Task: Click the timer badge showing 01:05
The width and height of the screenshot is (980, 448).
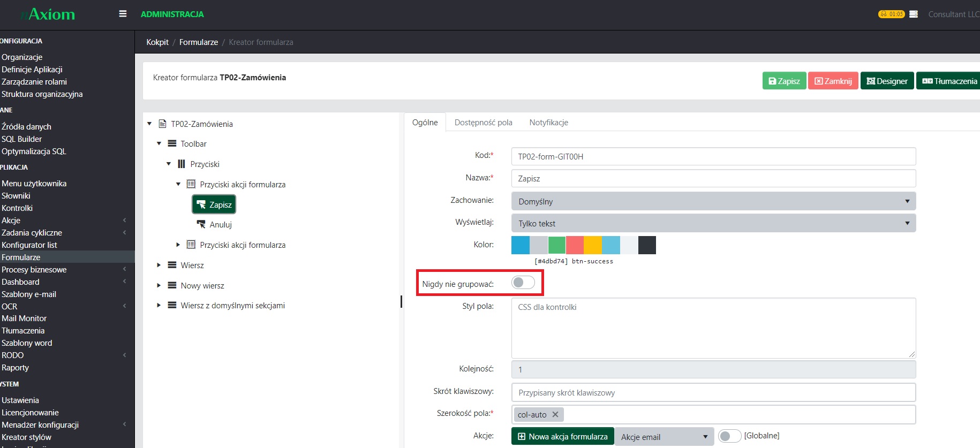Action: tap(891, 14)
